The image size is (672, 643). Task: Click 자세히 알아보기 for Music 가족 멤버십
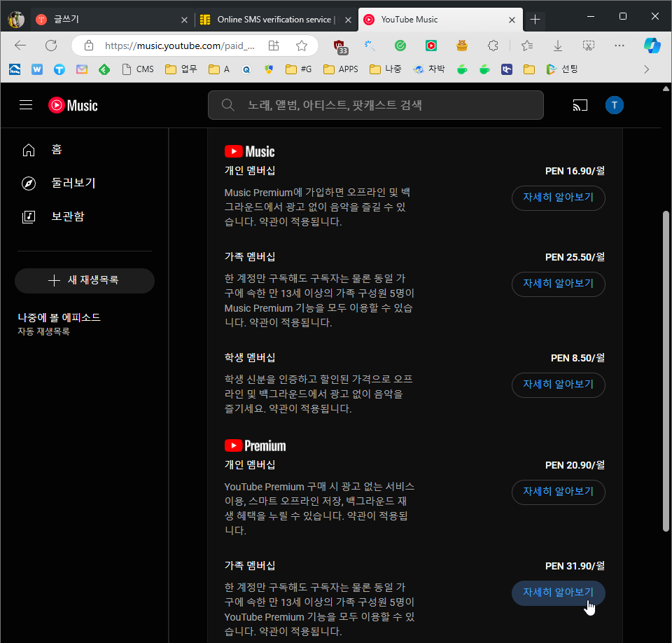(558, 284)
